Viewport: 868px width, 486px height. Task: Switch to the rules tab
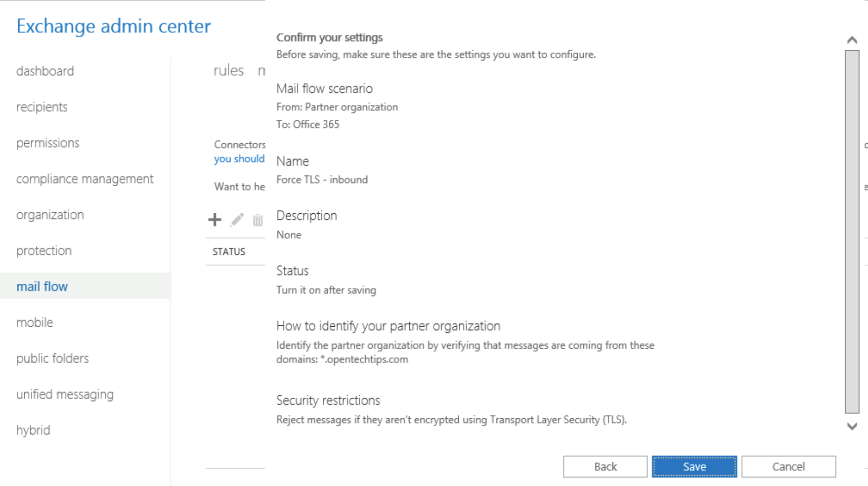[228, 70]
